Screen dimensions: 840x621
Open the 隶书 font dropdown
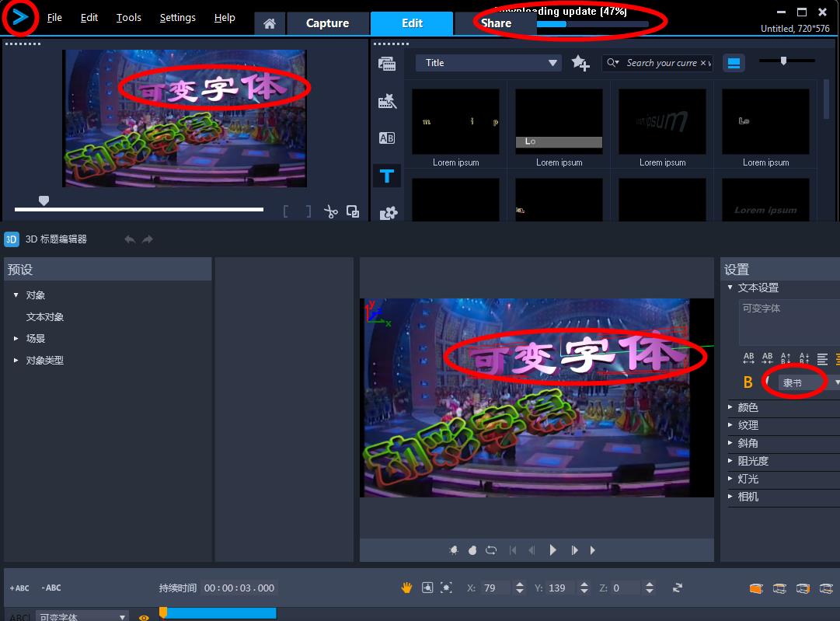tap(808, 382)
